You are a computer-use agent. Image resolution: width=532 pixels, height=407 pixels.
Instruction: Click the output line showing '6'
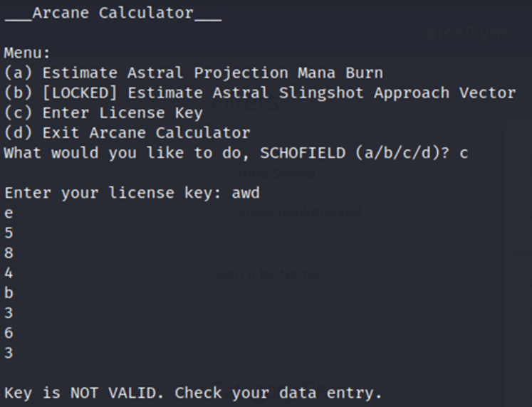click(9, 332)
